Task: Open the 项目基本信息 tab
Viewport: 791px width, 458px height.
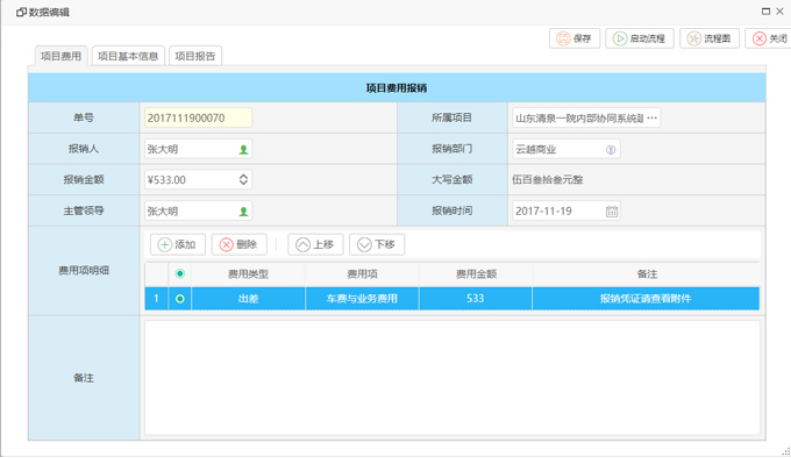Action: point(128,56)
